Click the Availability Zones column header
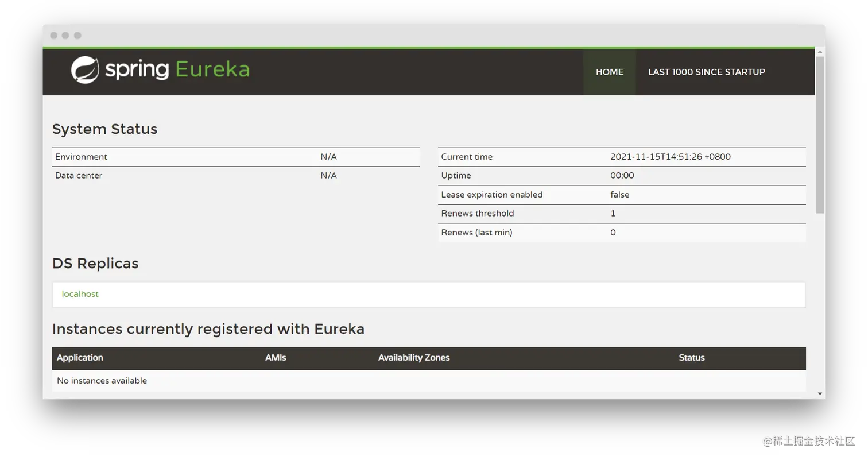The width and height of the screenshot is (868, 460). tap(414, 358)
